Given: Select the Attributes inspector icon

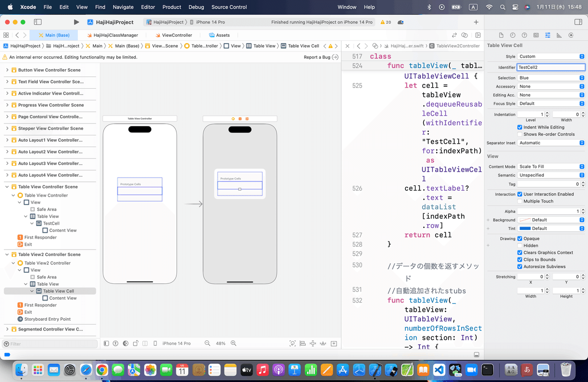Looking at the screenshot, I should click(x=547, y=35).
